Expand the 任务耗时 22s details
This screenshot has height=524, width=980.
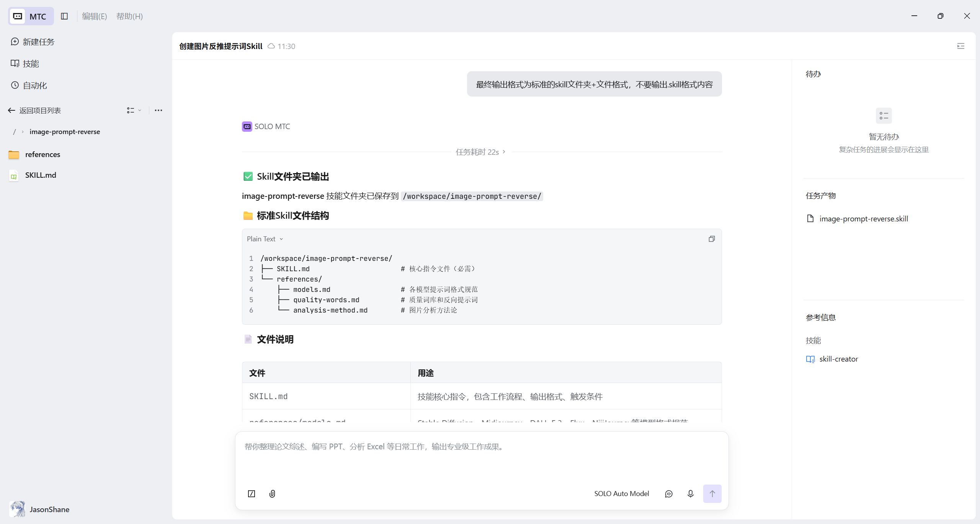[x=481, y=152]
